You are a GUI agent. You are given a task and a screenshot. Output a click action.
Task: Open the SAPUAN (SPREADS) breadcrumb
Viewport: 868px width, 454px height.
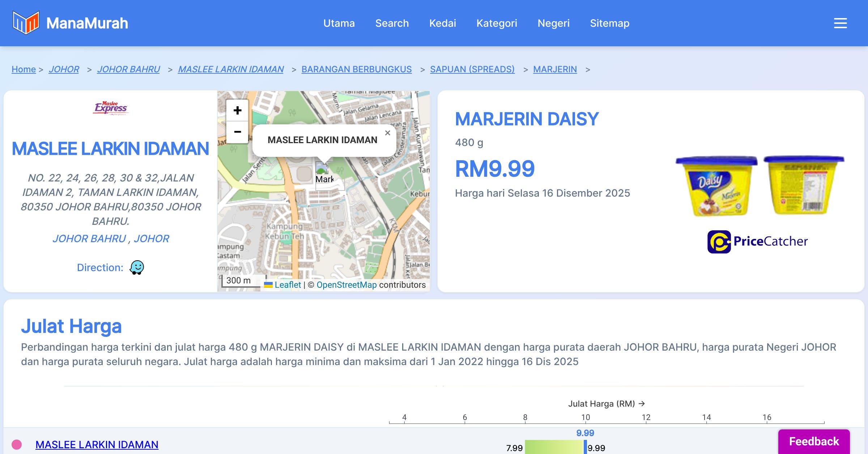(x=472, y=69)
